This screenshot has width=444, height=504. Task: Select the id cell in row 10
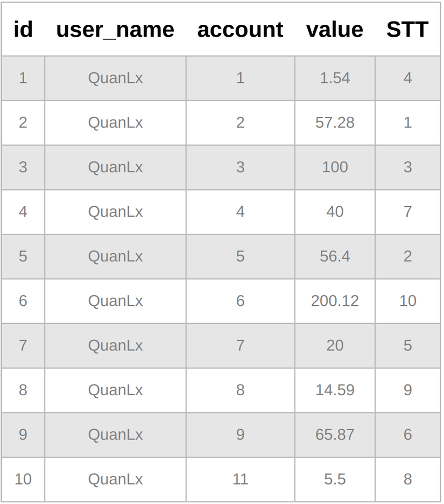click(23, 479)
